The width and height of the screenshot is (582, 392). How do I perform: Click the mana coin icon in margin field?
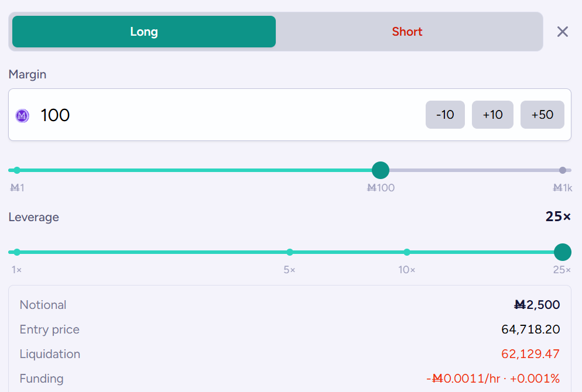[x=22, y=116]
